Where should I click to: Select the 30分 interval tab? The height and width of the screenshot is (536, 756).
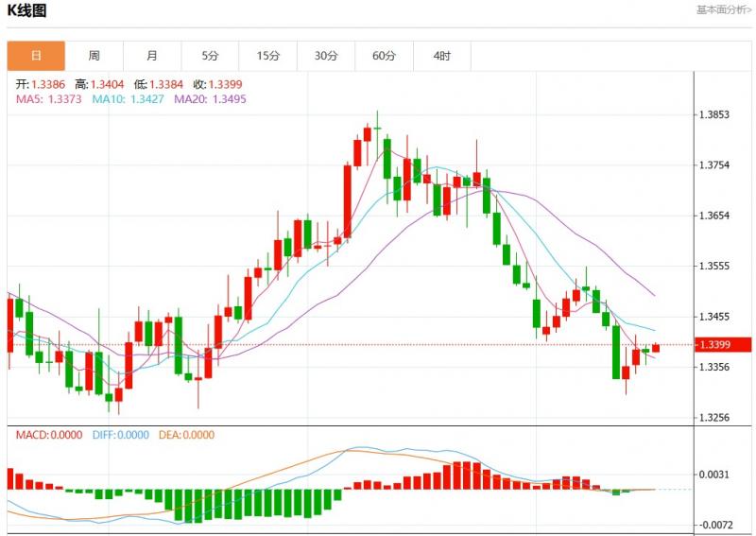coord(326,56)
